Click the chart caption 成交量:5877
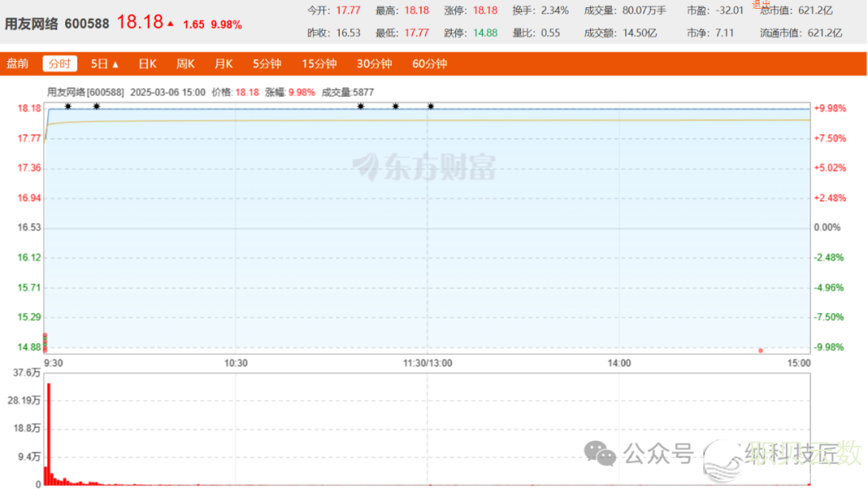 click(348, 92)
